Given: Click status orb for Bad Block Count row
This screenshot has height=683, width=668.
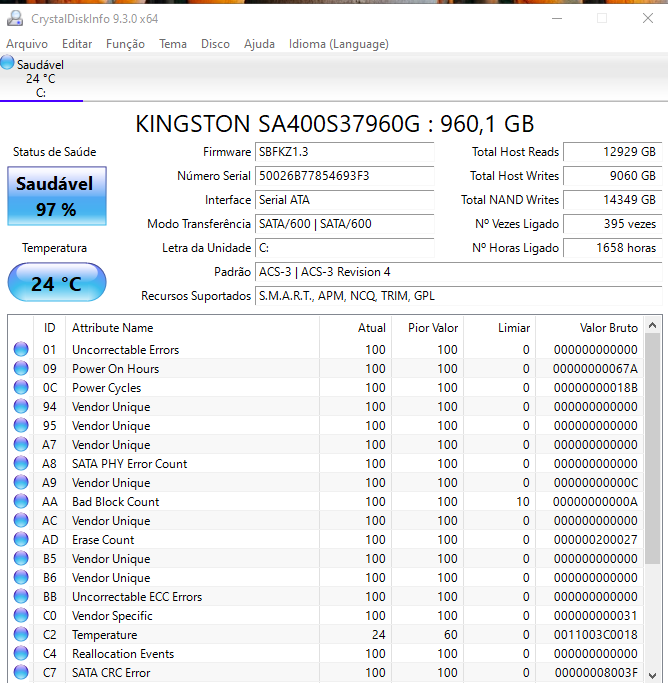Looking at the screenshot, I should [x=21, y=501].
